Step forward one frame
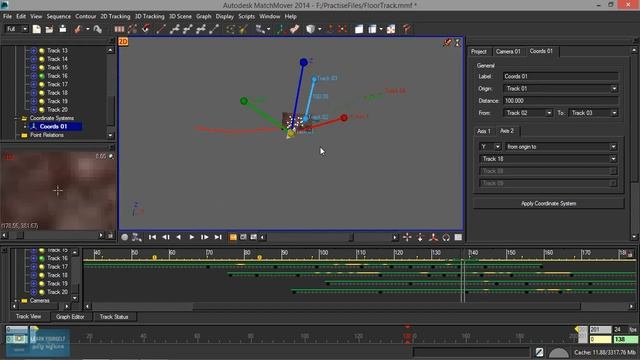640x360 pixels. pos(204,237)
